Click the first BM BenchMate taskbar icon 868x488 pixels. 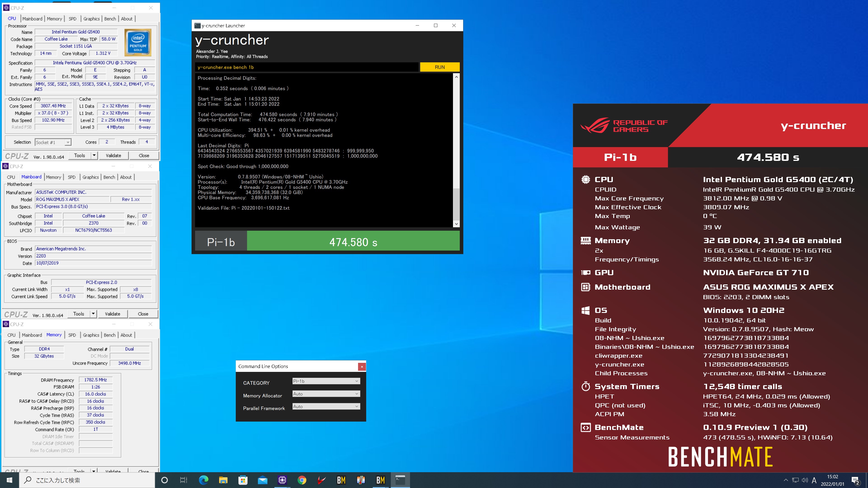(x=341, y=480)
